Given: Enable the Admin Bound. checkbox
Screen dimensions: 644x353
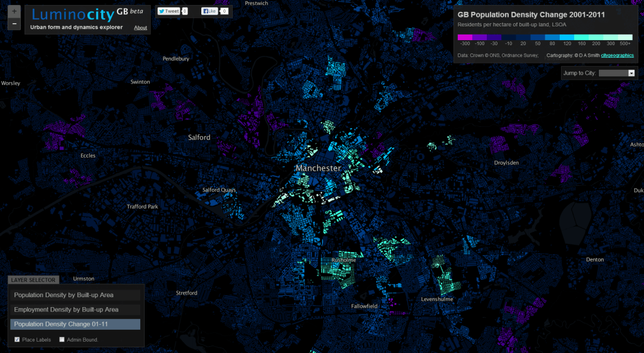Looking at the screenshot, I should coord(62,340).
